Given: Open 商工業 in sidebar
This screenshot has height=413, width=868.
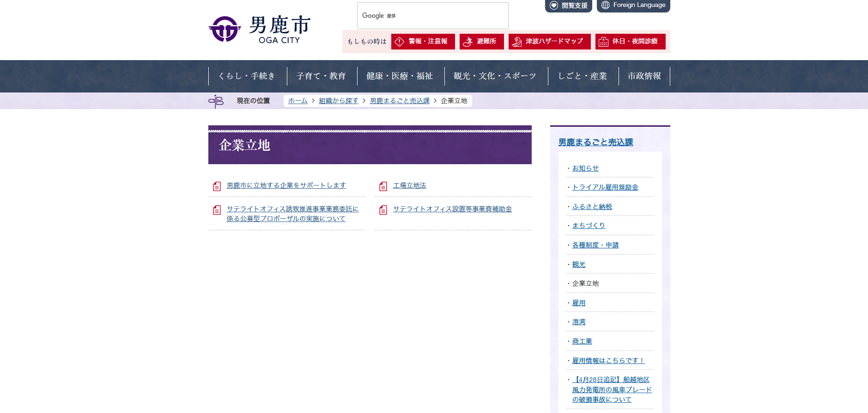Looking at the screenshot, I should point(582,341).
